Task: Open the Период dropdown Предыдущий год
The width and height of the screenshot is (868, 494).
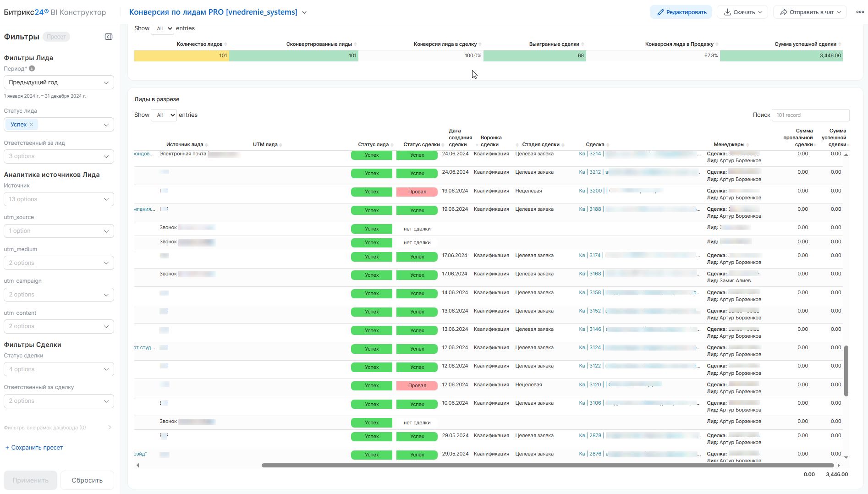Action: click(x=59, y=82)
